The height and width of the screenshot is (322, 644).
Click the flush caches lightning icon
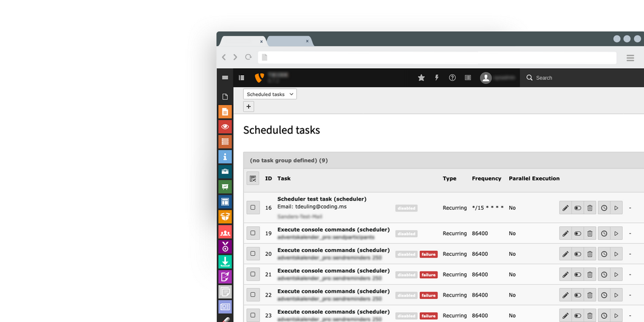click(436, 78)
